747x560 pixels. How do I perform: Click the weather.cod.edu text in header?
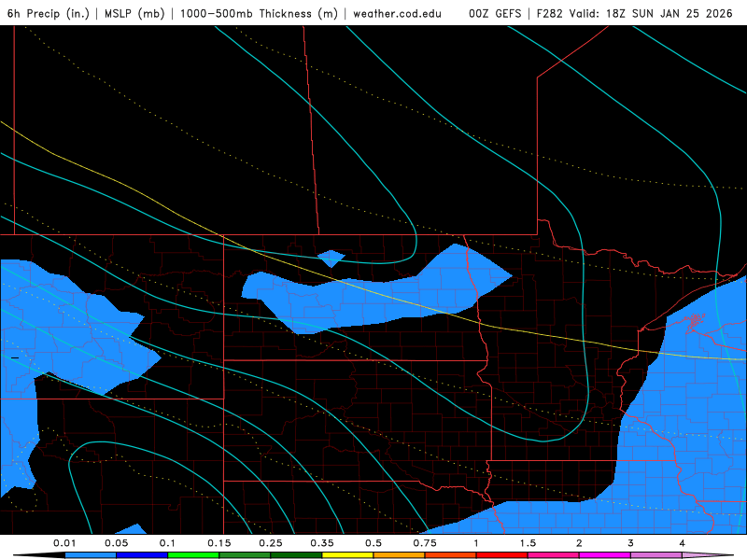[x=397, y=13]
